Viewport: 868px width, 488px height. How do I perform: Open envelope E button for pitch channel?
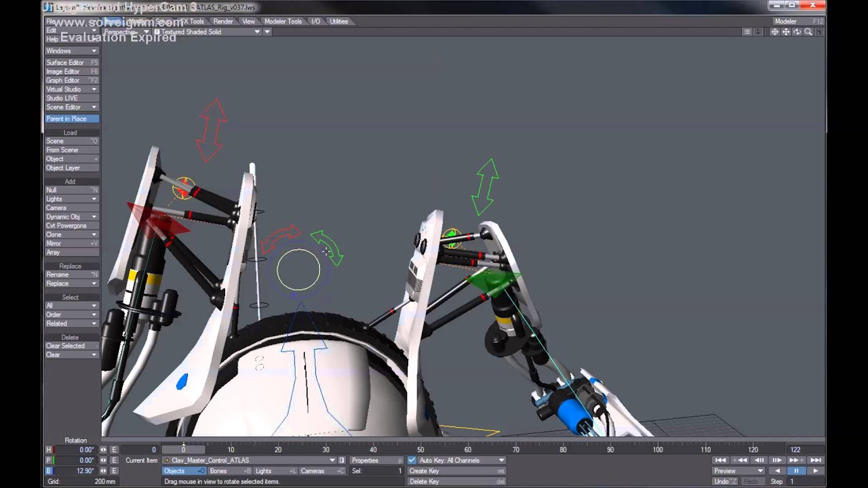point(114,460)
